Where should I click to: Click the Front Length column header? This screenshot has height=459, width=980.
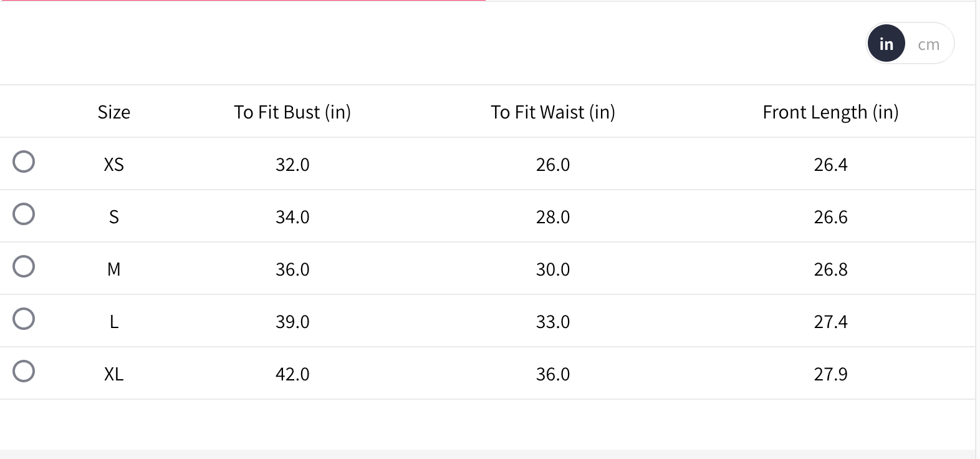point(830,112)
